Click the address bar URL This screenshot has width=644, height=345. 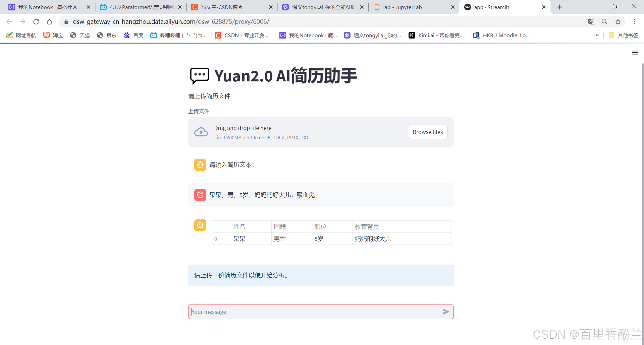click(x=171, y=22)
